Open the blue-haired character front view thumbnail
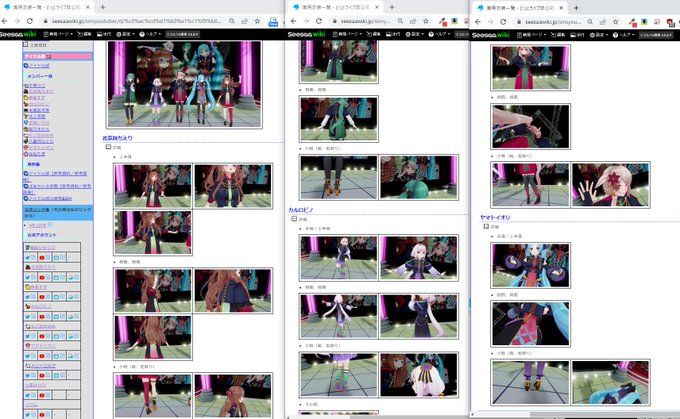The image size is (680, 419). point(531,265)
